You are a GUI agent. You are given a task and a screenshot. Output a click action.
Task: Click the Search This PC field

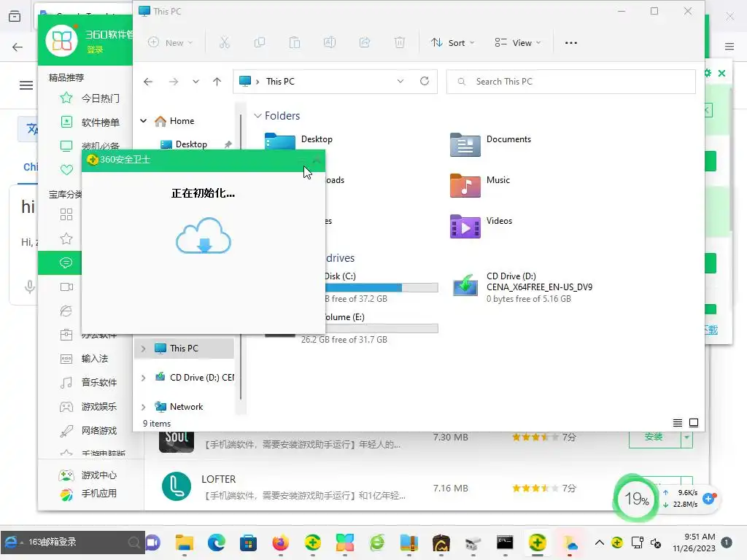click(570, 82)
